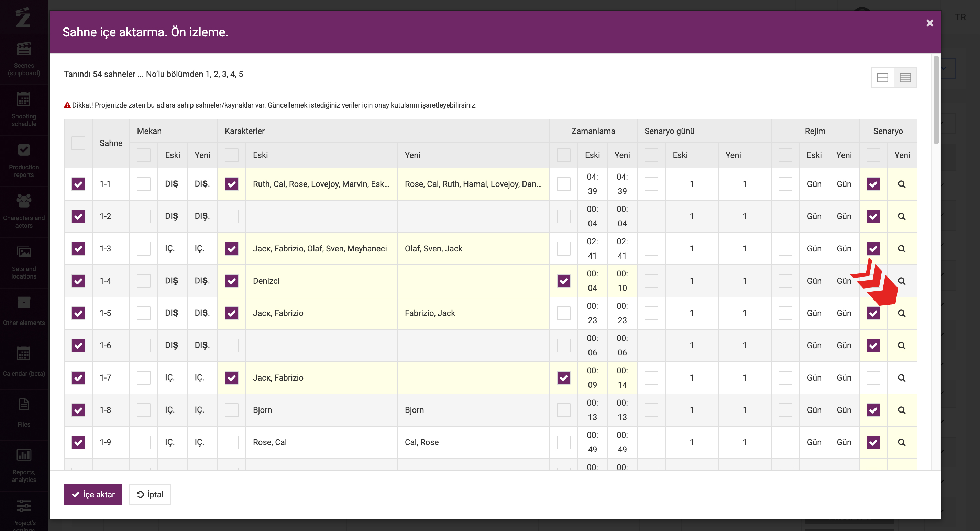
Task: Open Calendar (beta) menu item
Action: click(x=24, y=364)
